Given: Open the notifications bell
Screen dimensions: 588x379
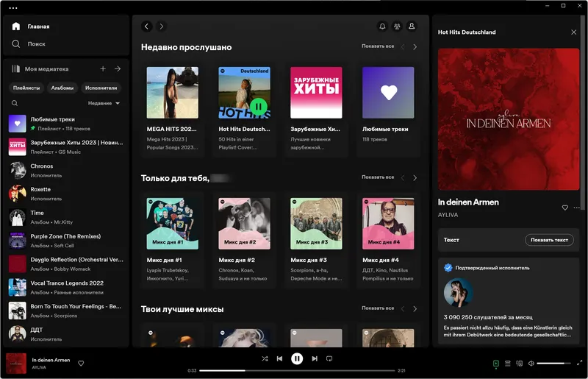Looking at the screenshot, I should pyautogui.click(x=382, y=26).
